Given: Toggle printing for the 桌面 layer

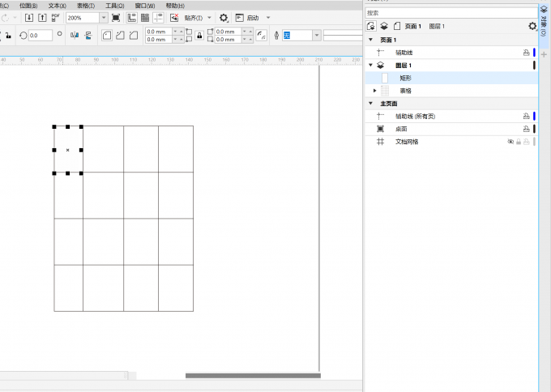Looking at the screenshot, I should coord(526,129).
